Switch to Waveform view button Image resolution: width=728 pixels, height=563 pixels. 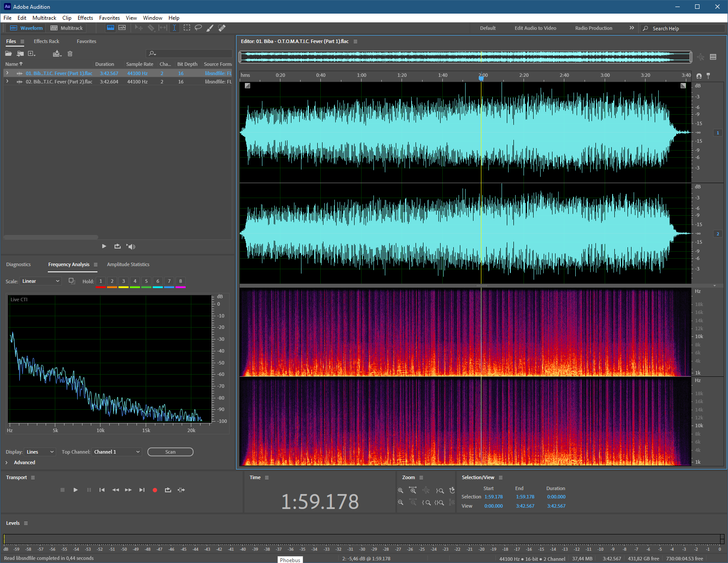[x=26, y=28]
